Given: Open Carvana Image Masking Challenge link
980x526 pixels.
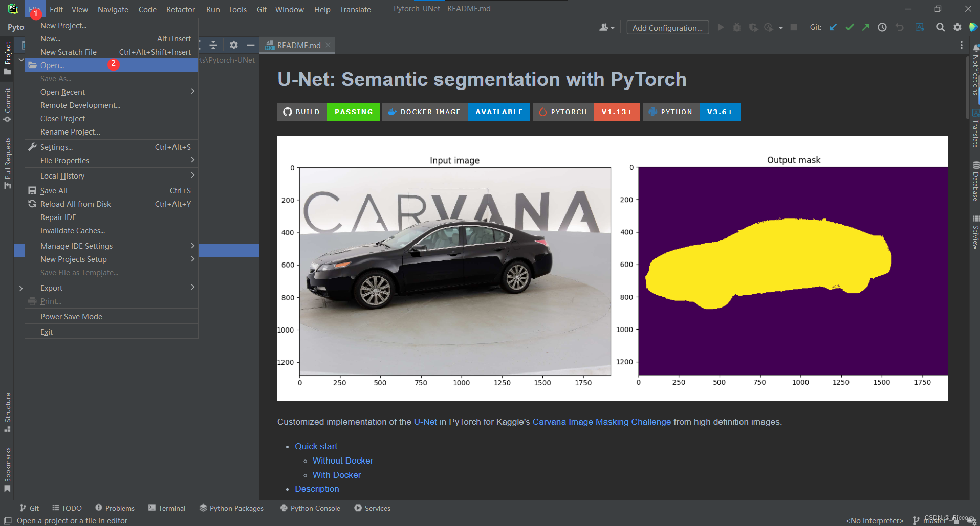Looking at the screenshot, I should (601, 422).
